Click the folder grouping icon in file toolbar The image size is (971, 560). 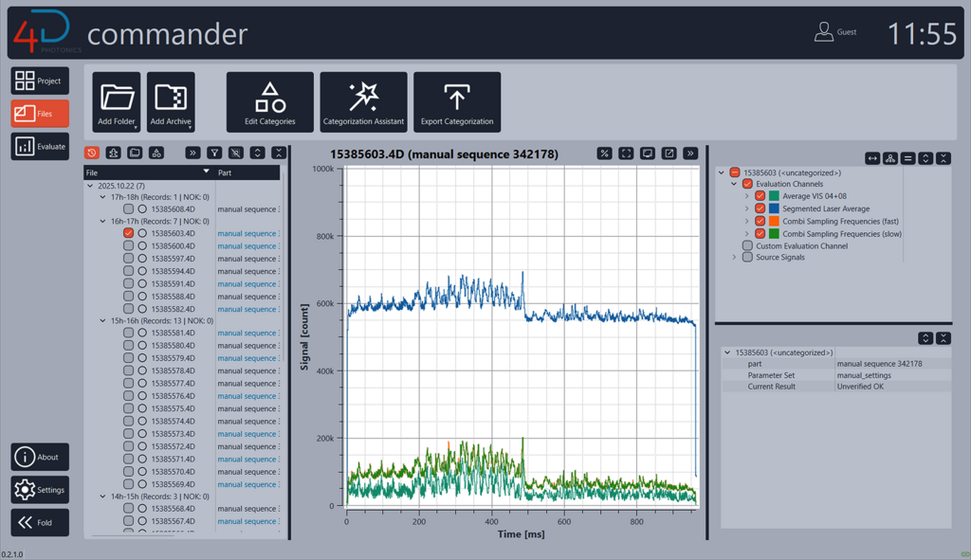[x=135, y=153]
